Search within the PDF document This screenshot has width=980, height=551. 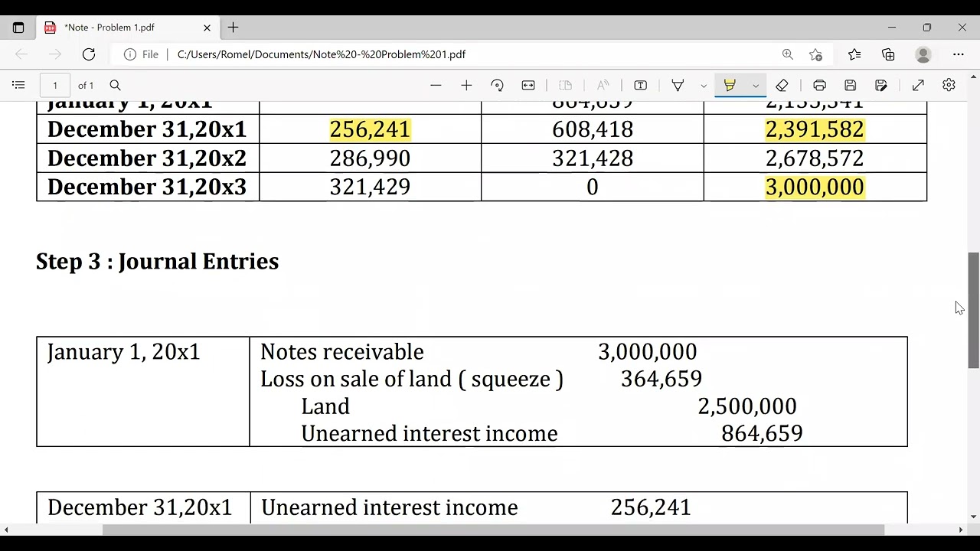(x=115, y=85)
